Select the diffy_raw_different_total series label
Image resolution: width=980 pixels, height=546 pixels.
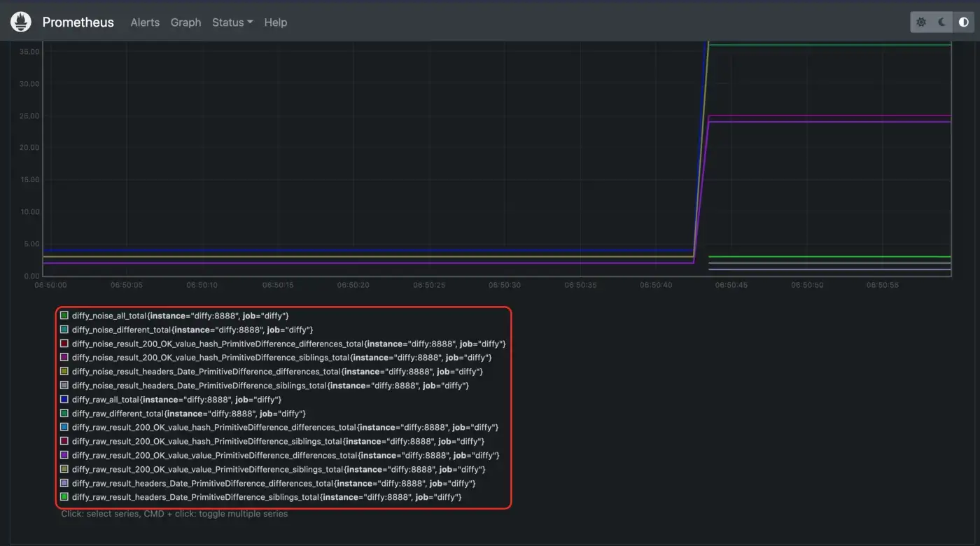click(x=188, y=414)
